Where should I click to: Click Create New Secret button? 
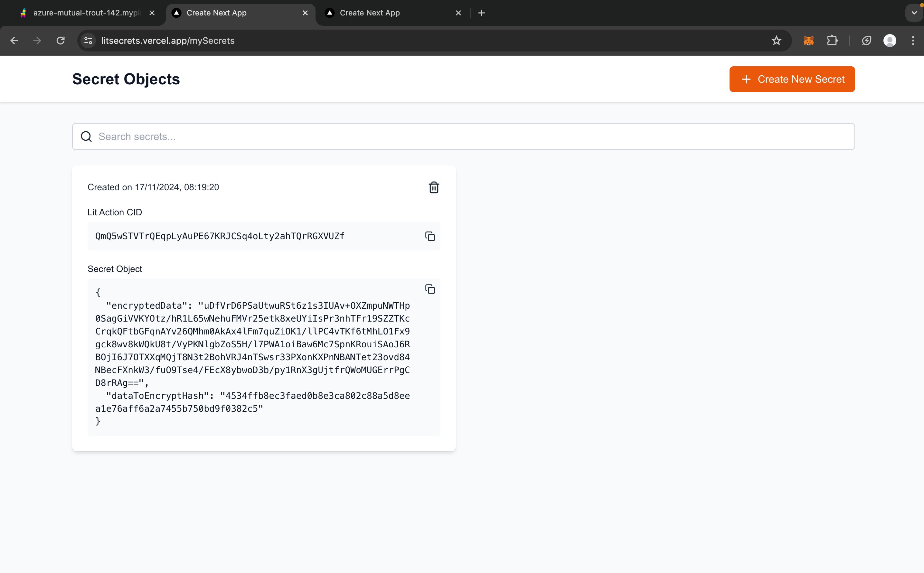tap(792, 79)
